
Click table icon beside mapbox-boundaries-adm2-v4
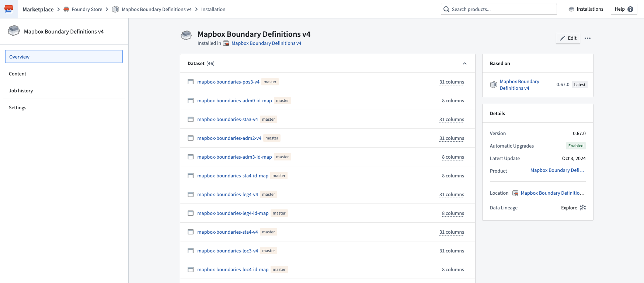(x=191, y=138)
